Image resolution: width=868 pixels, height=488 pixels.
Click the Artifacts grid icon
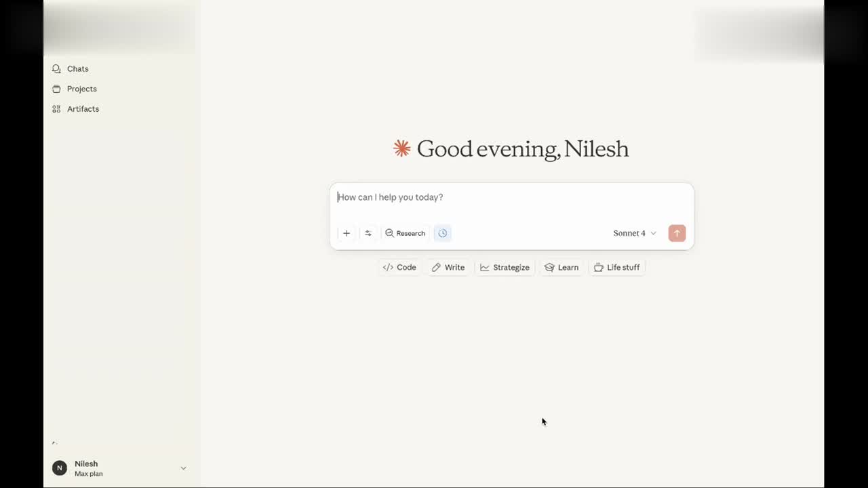(x=56, y=108)
